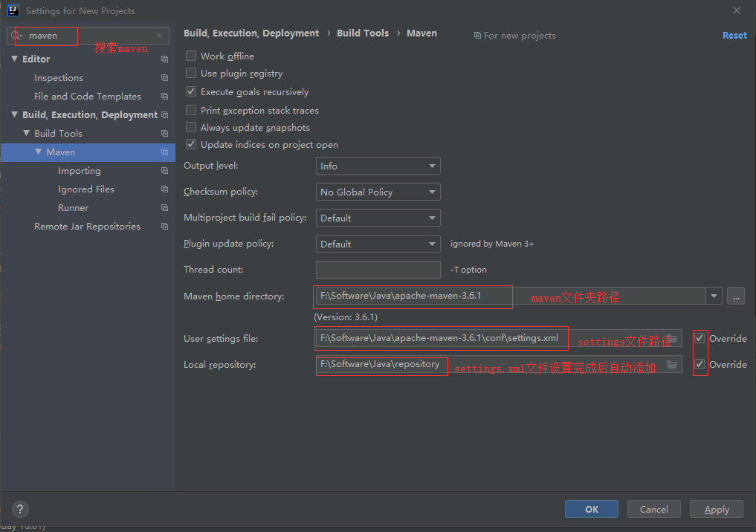Clear the maven search text with the X icon

(x=159, y=36)
